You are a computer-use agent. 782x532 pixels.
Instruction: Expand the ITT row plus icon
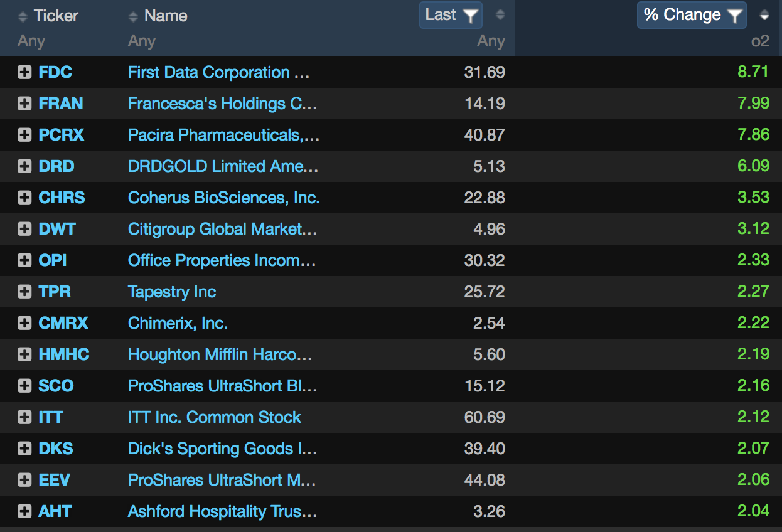24,417
